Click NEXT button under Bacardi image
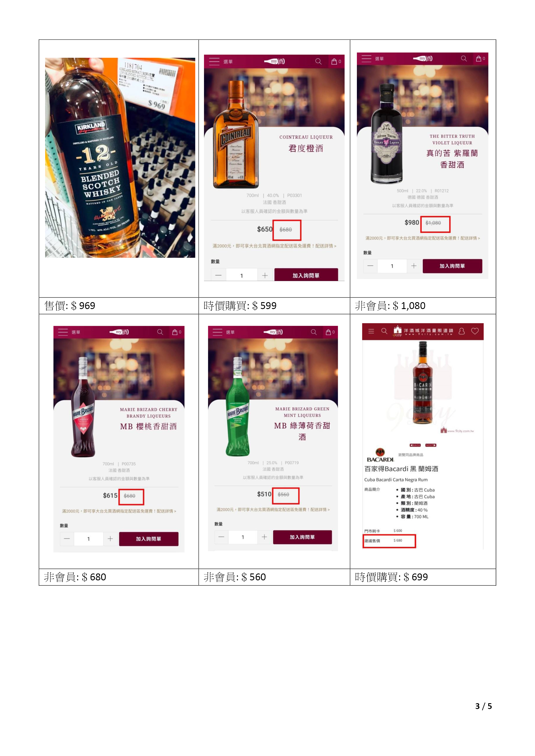This screenshot has height=756, width=535. point(431,445)
